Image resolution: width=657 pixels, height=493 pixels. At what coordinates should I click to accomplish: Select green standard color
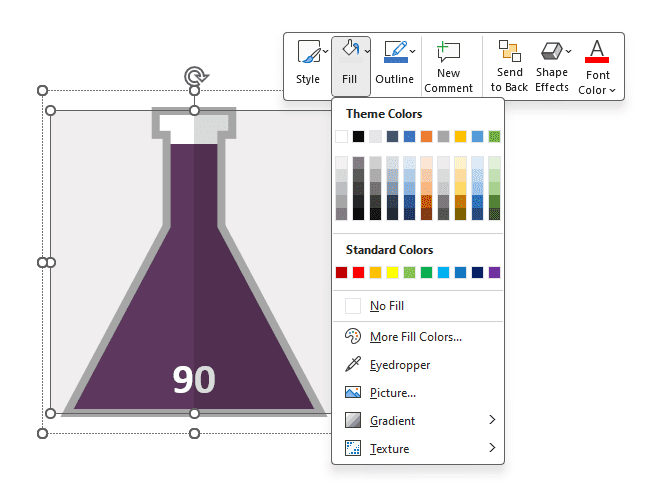point(426,273)
